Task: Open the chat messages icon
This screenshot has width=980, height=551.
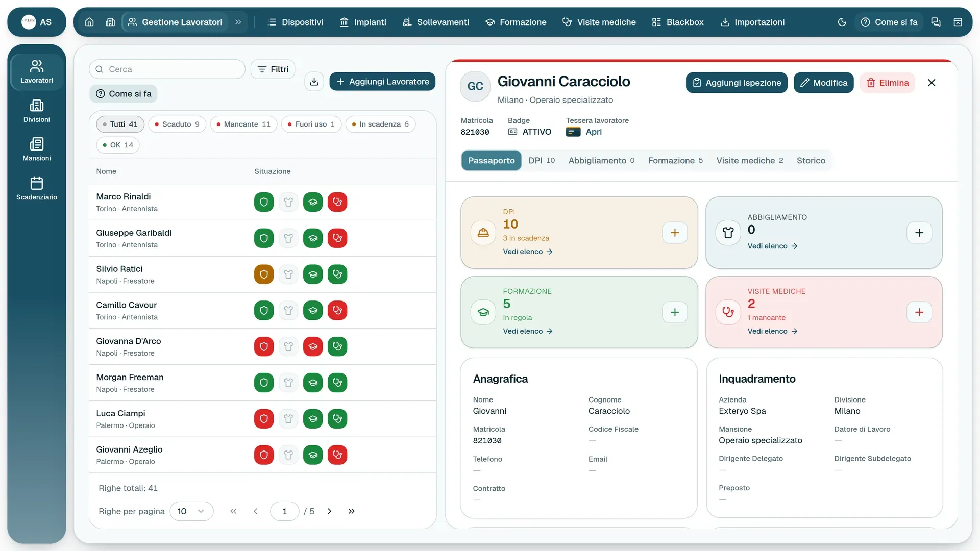Action: (936, 22)
